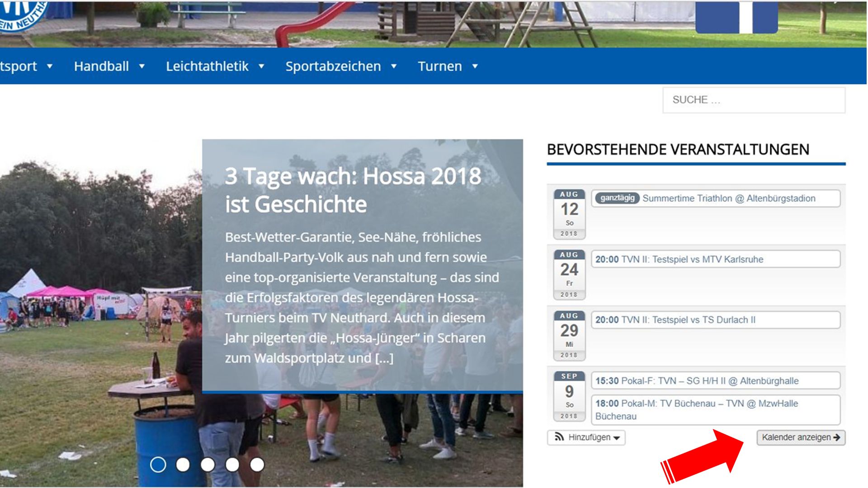Click the Sep 9 calendar date badge

(570, 396)
